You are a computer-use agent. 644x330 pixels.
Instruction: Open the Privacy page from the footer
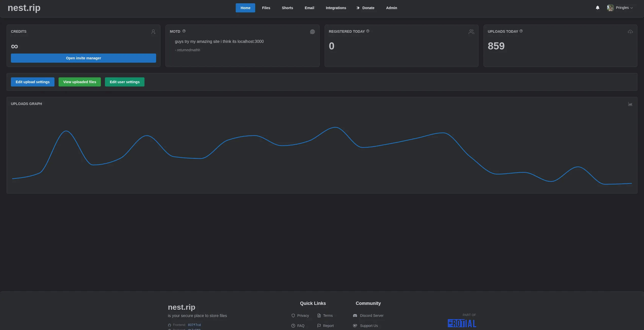(x=303, y=316)
